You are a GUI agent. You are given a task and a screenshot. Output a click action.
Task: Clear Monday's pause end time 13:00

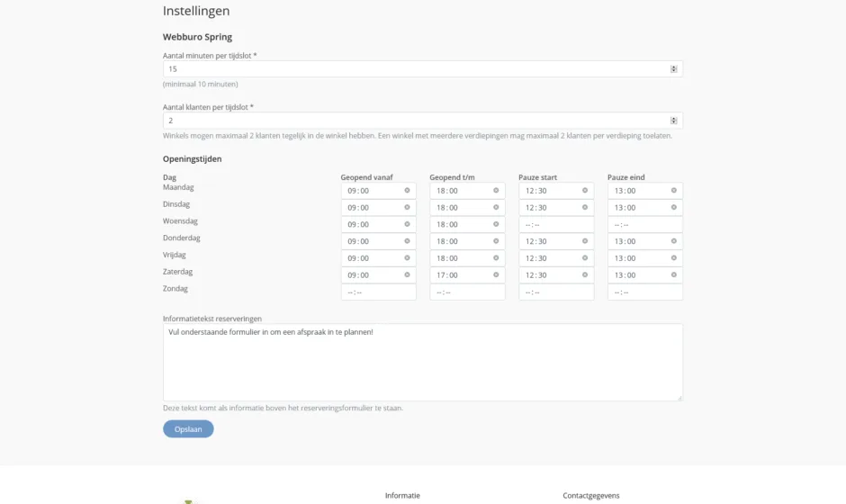pos(674,191)
